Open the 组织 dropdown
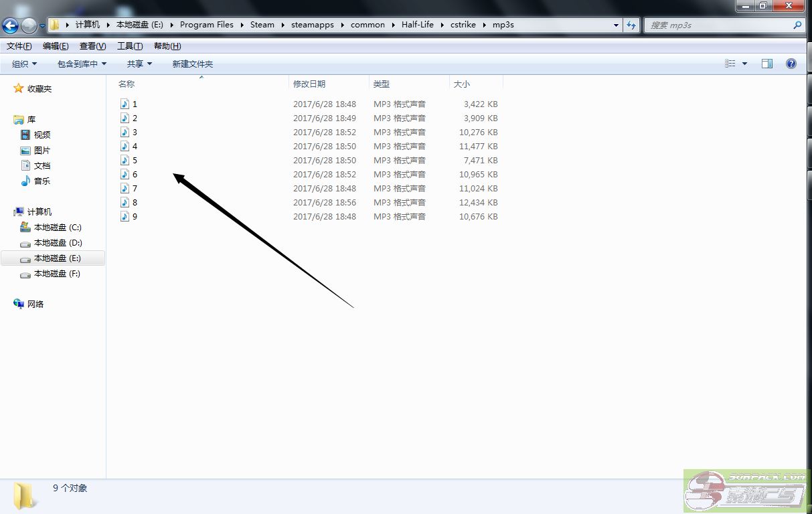Screen dimensions: 812x514 coord(25,64)
